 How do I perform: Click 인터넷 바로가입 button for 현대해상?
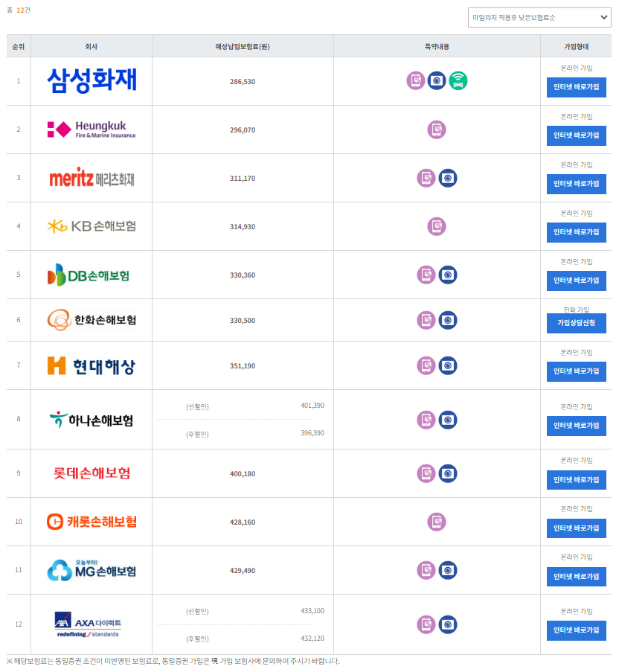[576, 371]
